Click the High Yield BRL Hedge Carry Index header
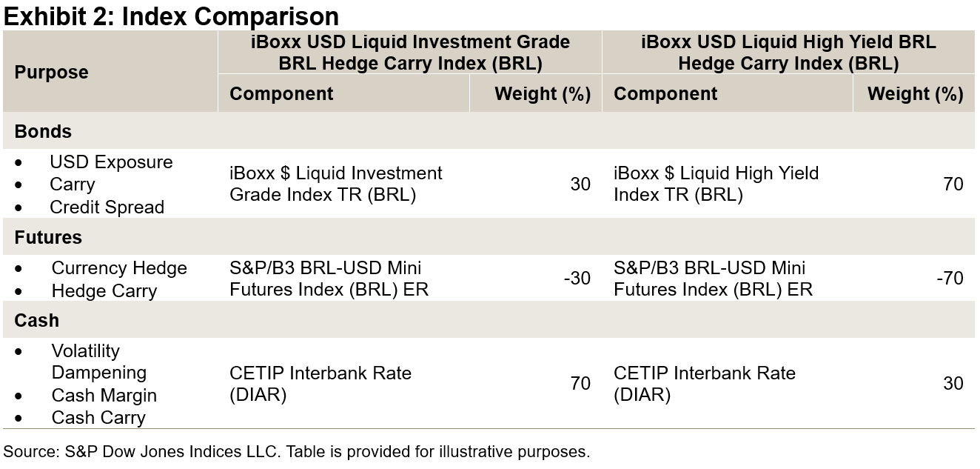980x469 pixels. tap(788, 53)
